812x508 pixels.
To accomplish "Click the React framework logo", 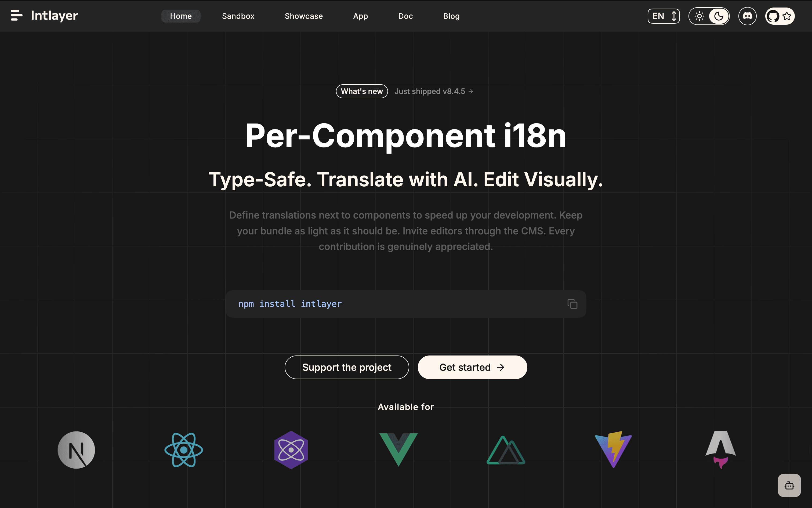I will click(184, 450).
